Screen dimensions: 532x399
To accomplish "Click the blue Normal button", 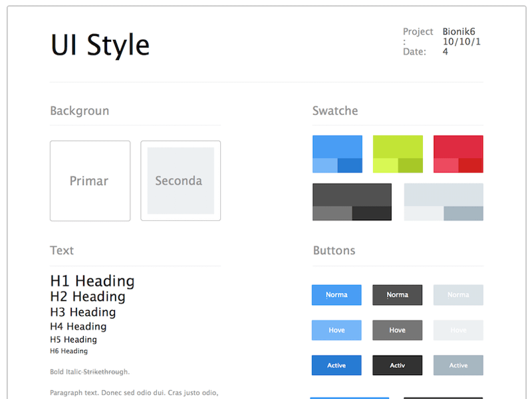I will 336,295.
